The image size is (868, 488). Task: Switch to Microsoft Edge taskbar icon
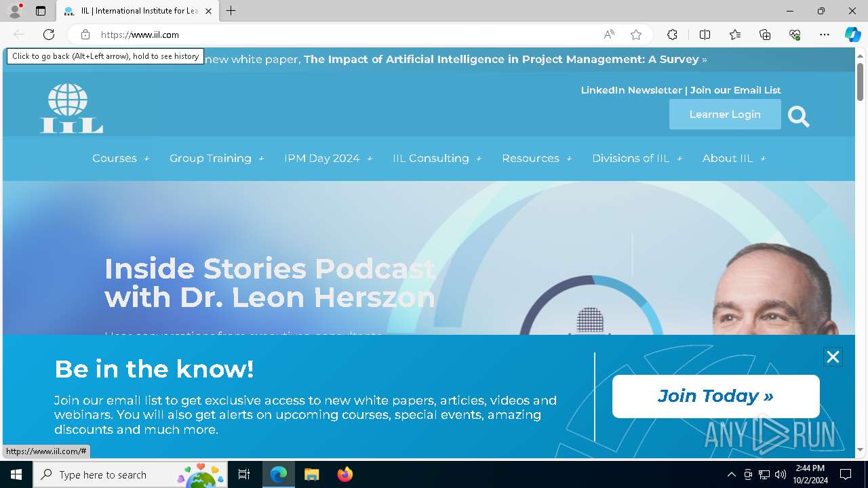point(279,474)
